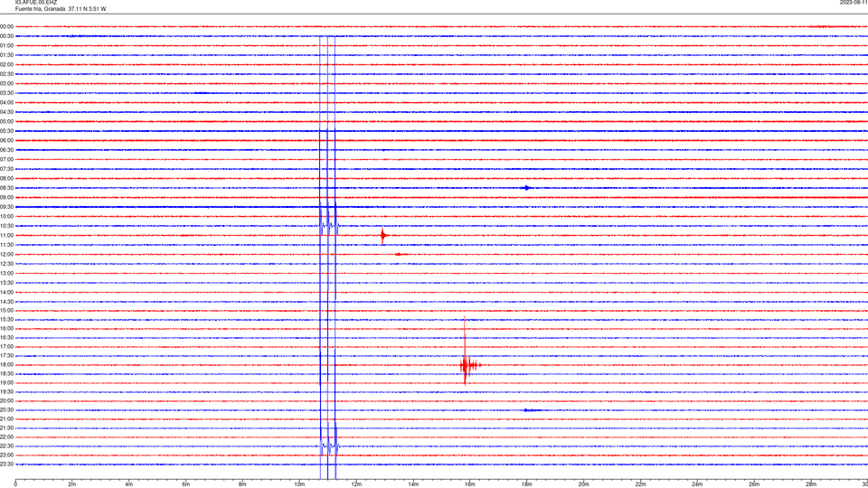Click the 09:30 time label
Viewport: 868px width, 488px height.
coord(6,207)
